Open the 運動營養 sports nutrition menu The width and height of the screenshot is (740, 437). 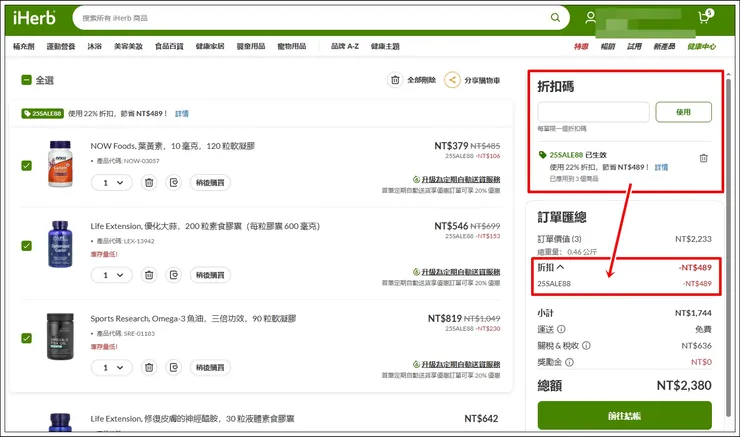61,46
